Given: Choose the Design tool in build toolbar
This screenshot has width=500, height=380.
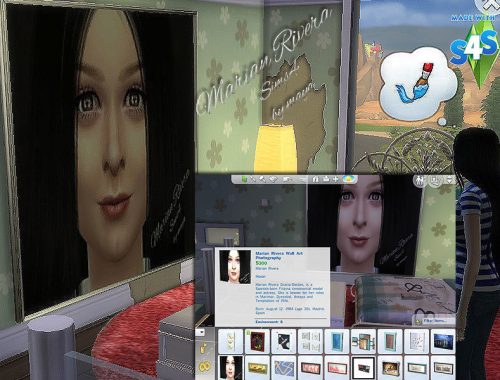Looking at the screenshot, I should 273,179.
